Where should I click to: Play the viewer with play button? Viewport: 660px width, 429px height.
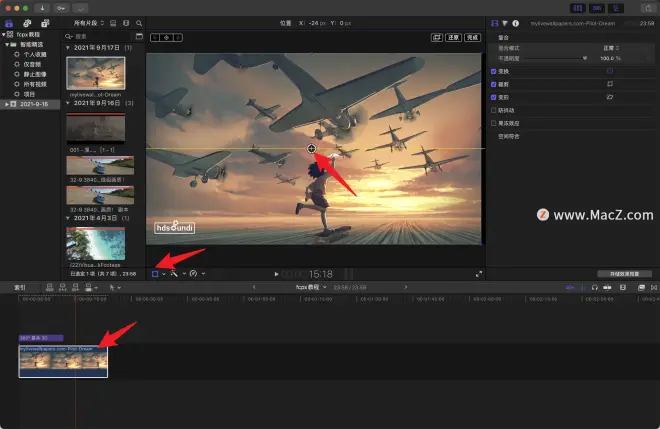[276, 274]
